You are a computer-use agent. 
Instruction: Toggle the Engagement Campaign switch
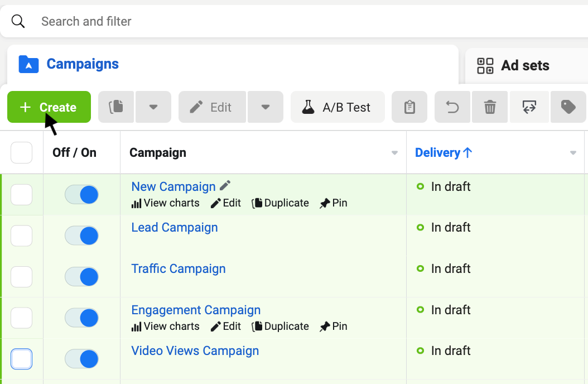point(81,318)
